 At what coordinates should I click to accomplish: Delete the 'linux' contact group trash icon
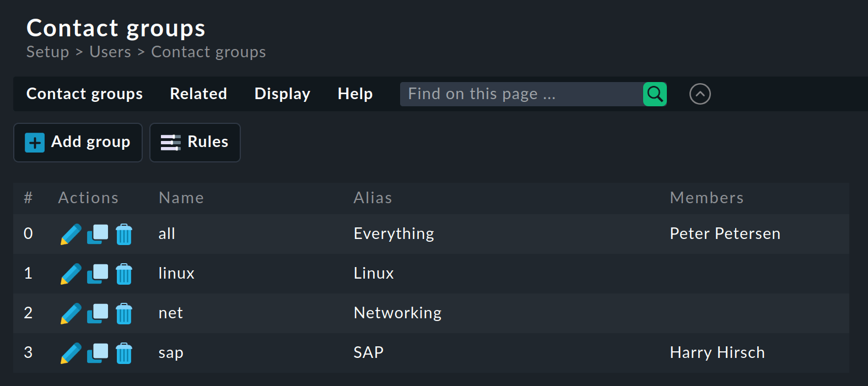tap(124, 274)
